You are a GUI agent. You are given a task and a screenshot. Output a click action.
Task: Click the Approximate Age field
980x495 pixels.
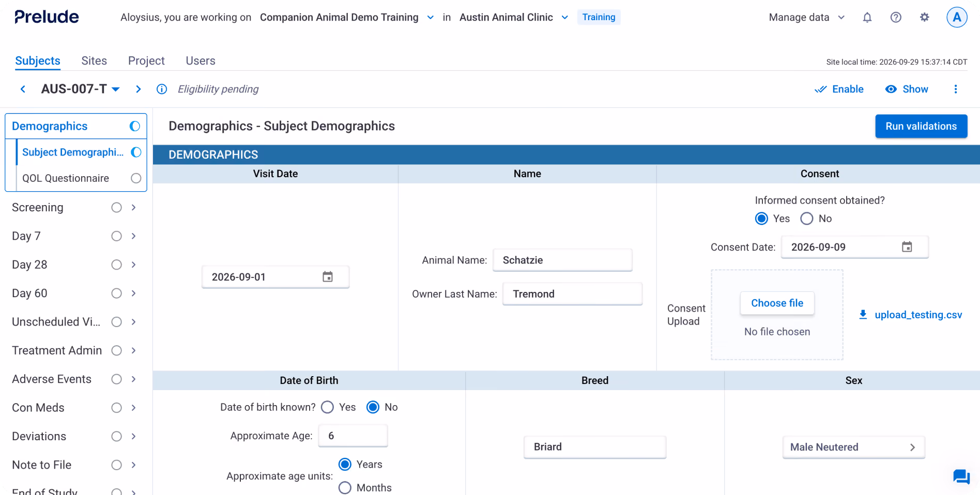353,436
